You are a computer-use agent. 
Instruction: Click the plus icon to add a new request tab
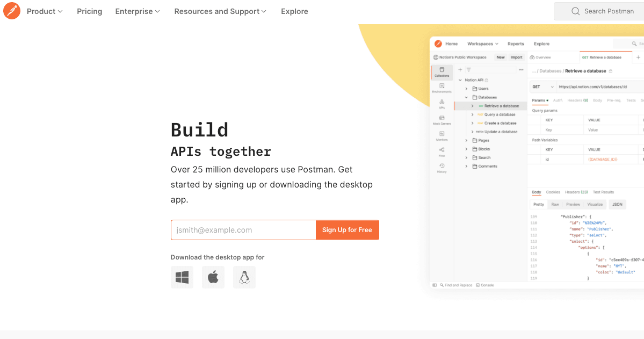[638, 57]
